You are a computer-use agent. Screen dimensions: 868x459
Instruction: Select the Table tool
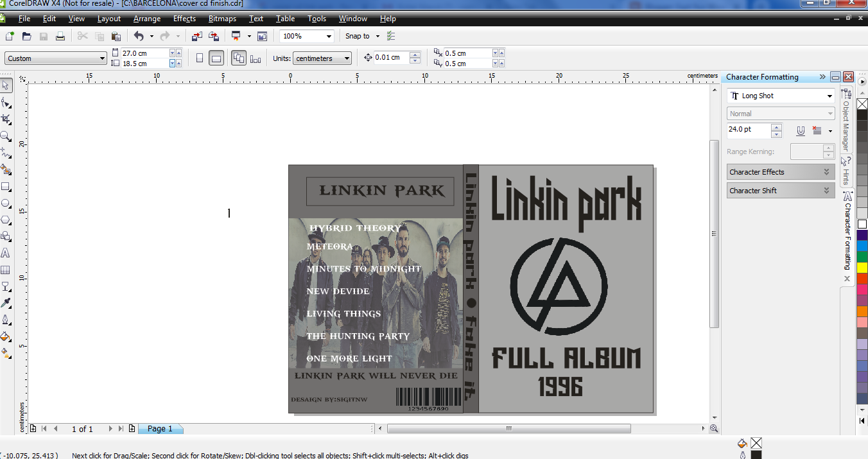[6, 270]
